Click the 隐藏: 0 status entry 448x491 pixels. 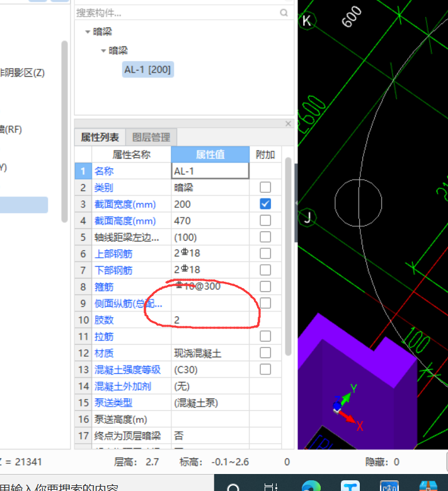(x=382, y=462)
